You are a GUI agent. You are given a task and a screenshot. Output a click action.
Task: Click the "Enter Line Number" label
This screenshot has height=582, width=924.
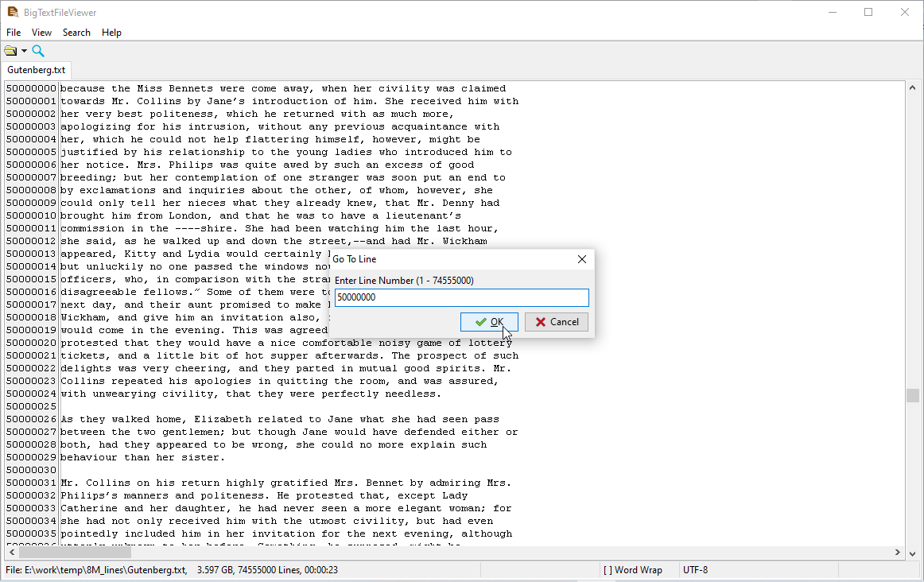(x=404, y=281)
